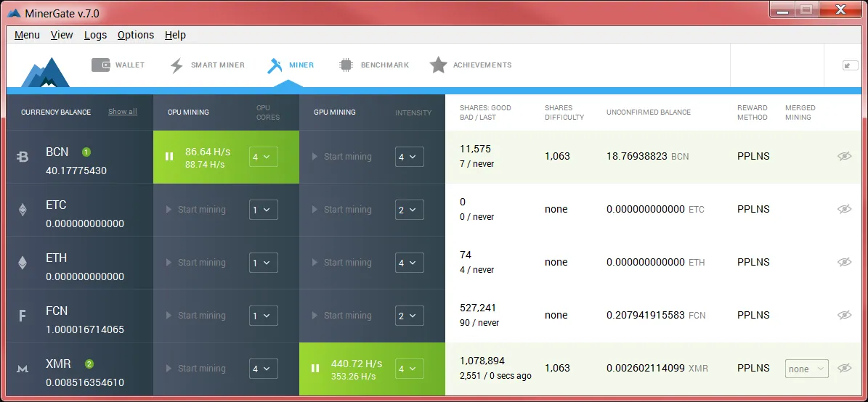This screenshot has height=402, width=868.
Task: Start ETC GPU mining
Action: pyautogui.click(x=341, y=210)
